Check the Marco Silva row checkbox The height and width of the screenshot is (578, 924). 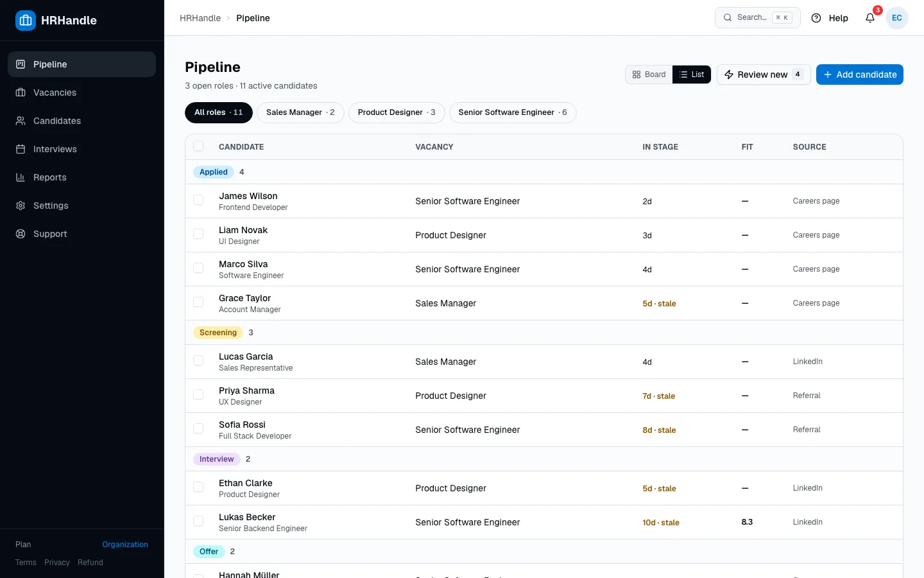point(198,268)
